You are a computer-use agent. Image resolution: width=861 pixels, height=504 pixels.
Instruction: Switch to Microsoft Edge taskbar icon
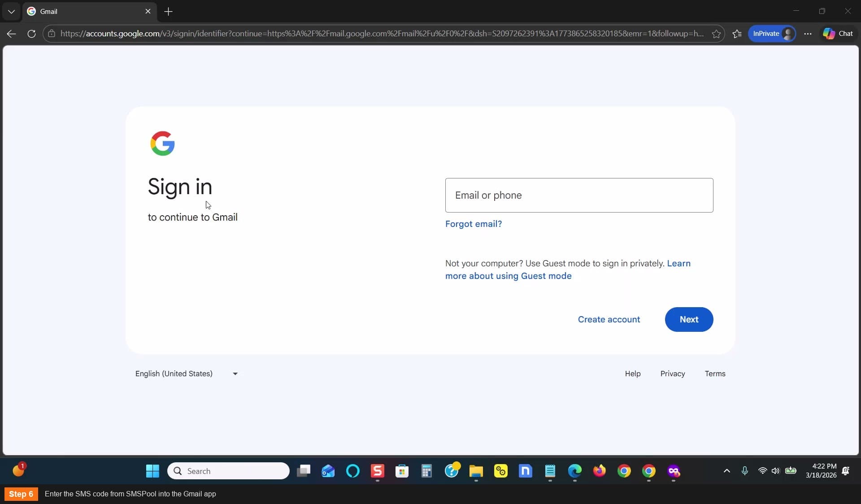tap(575, 471)
